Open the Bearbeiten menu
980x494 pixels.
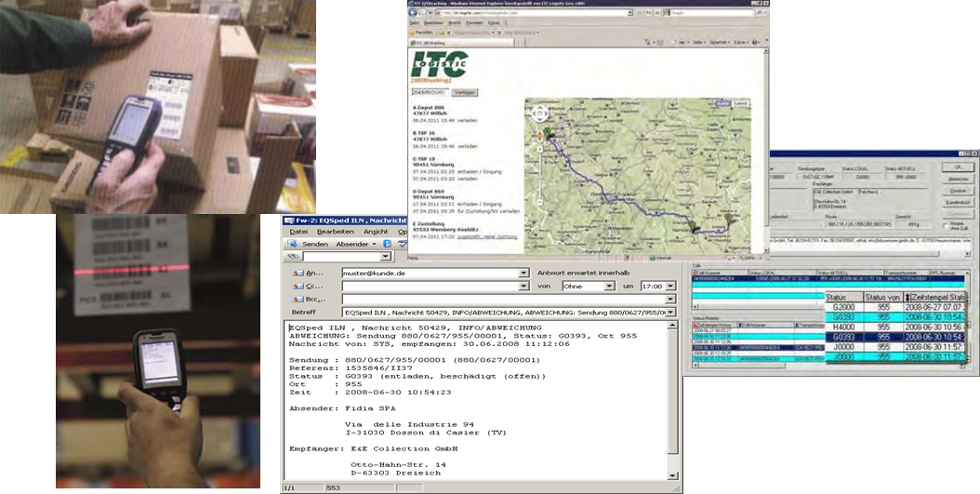coord(334,232)
